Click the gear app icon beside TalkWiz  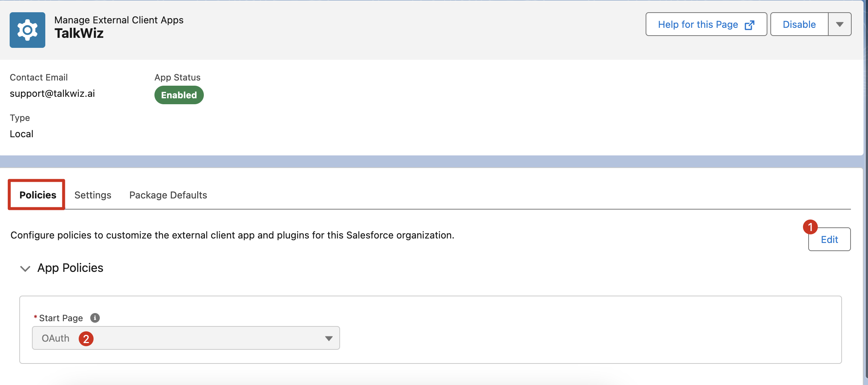point(27,30)
